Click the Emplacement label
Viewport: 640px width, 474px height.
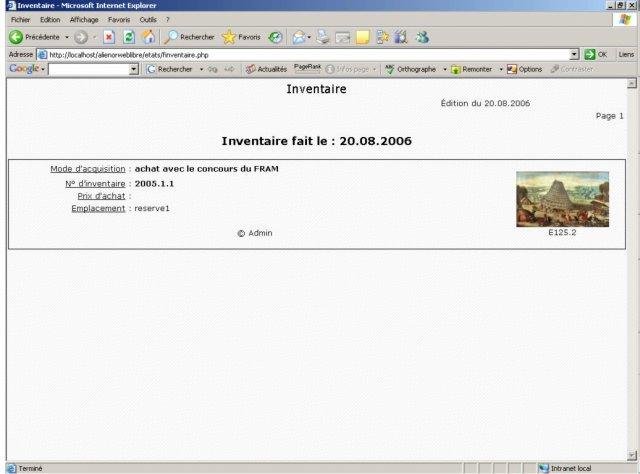tap(98, 208)
